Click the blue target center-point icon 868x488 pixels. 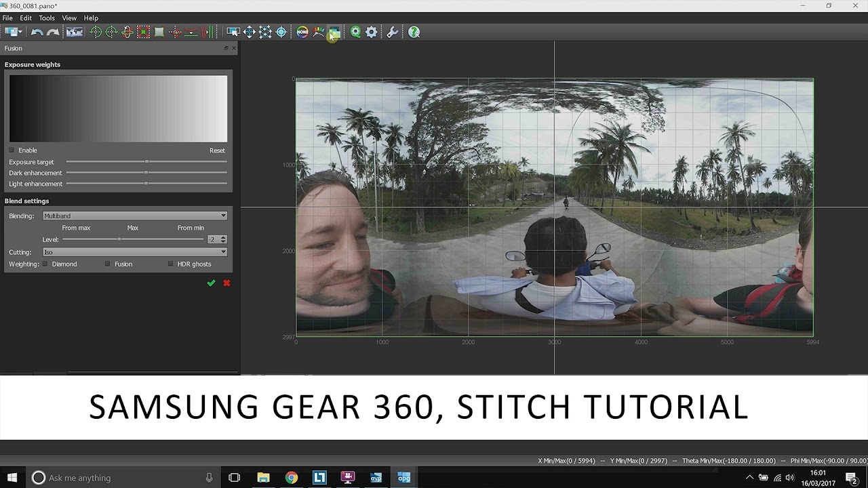[281, 32]
